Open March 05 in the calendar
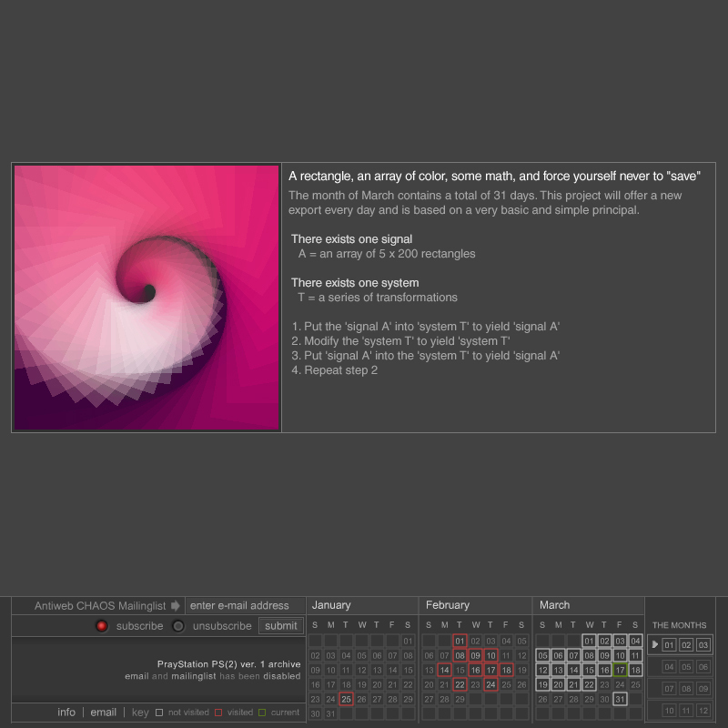728x728 pixels. (x=542, y=655)
